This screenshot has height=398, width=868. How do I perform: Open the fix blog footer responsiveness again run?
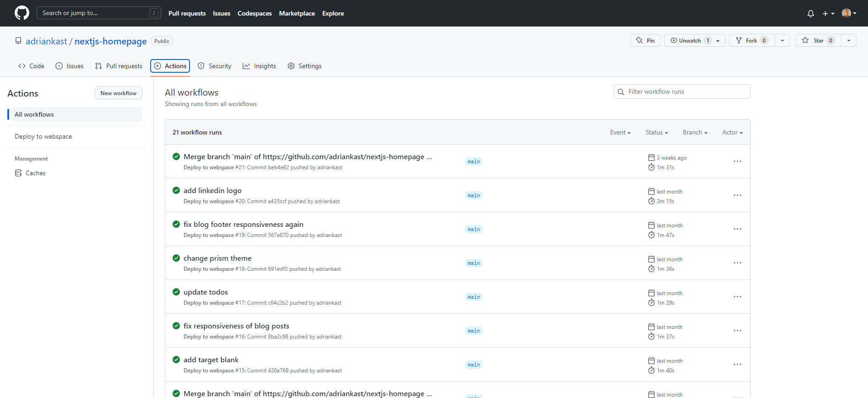tap(244, 224)
